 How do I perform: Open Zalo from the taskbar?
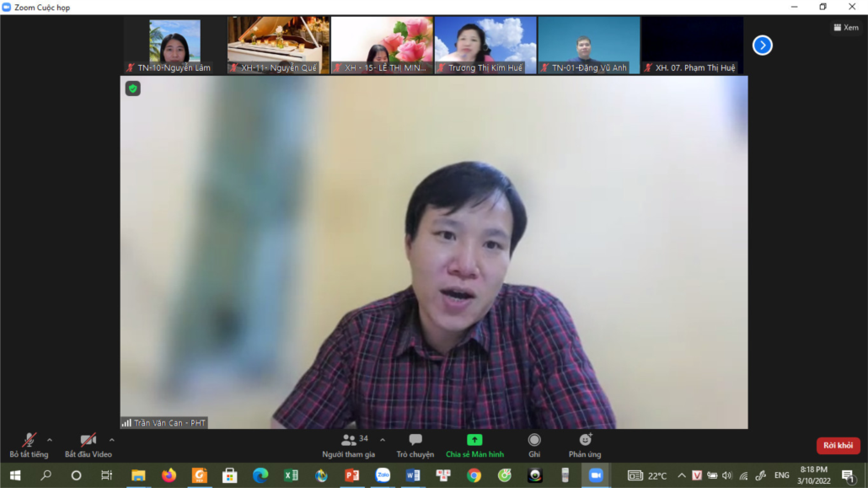click(383, 475)
